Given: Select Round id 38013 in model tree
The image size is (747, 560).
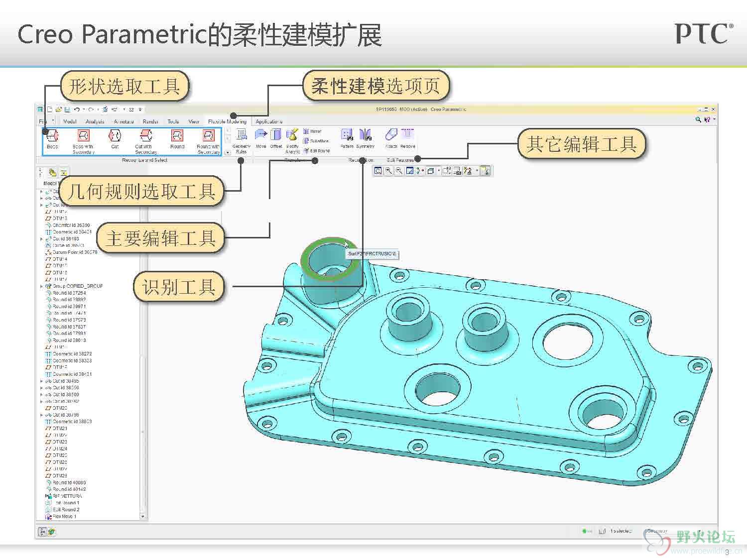Looking at the screenshot, I should pyautogui.click(x=65, y=340).
